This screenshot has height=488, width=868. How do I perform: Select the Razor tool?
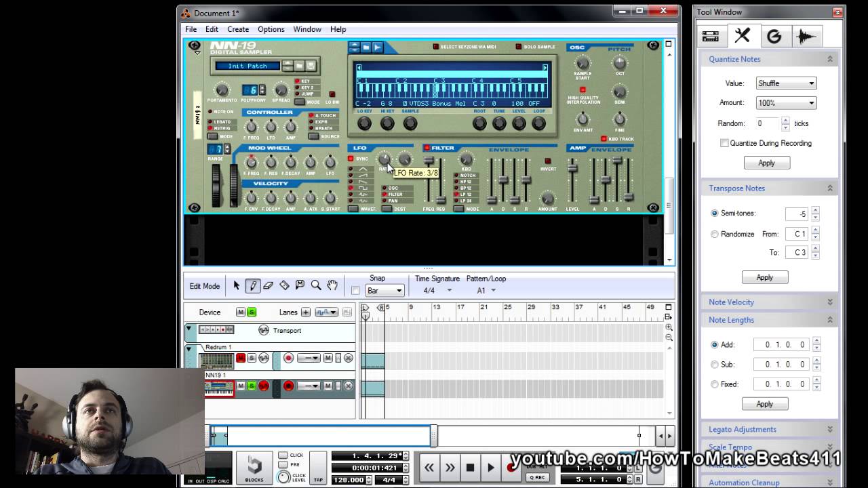coord(284,286)
